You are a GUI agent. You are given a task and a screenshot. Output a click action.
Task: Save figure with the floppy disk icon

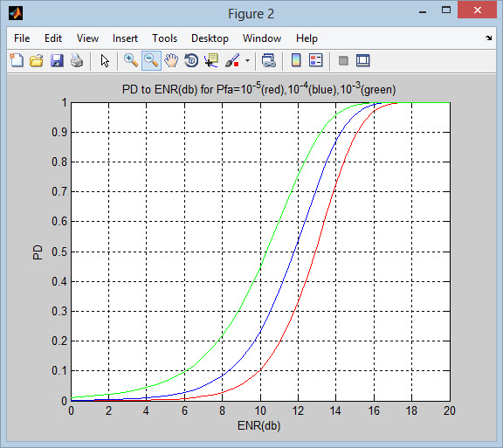click(57, 60)
